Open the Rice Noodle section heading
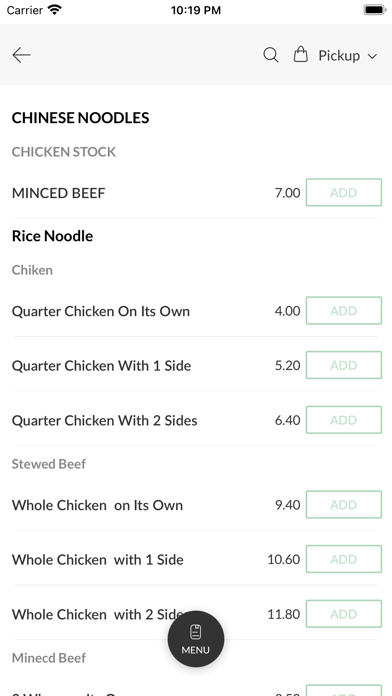Viewport: 392px width, 696px height. [52, 236]
